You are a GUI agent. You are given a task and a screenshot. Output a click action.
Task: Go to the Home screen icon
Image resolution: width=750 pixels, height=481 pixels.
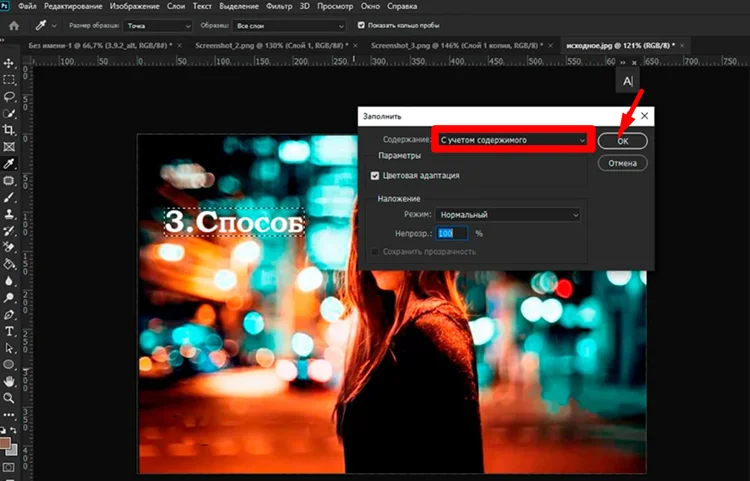click(x=14, y=26)
